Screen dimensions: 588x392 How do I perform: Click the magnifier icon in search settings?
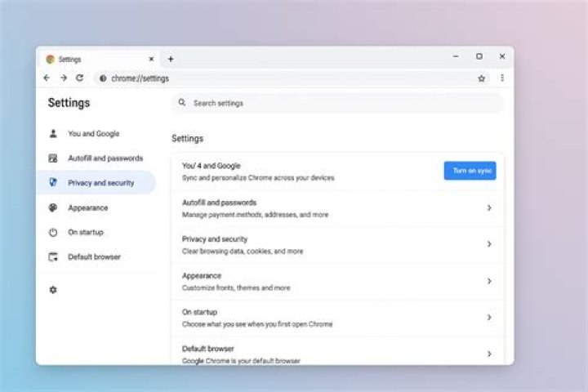click(182, 102)
